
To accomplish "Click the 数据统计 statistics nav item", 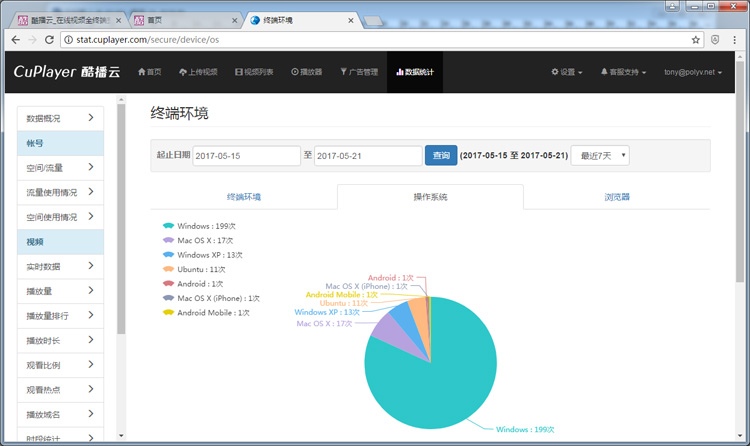I will coord(414,72).
